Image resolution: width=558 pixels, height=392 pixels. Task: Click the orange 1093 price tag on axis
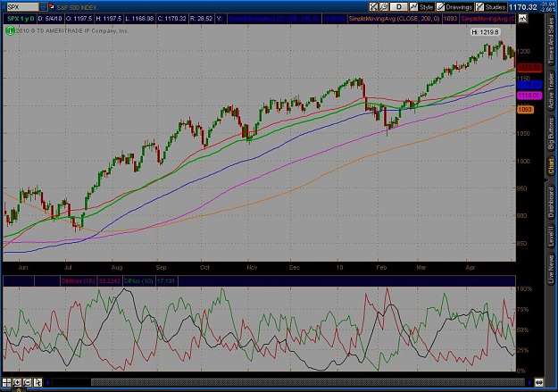tap(525, 109)
